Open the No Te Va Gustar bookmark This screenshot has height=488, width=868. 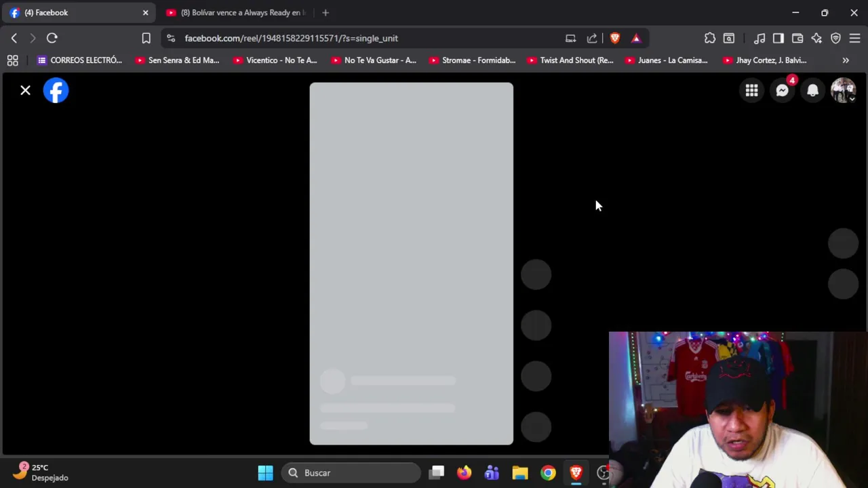(373, 60)
